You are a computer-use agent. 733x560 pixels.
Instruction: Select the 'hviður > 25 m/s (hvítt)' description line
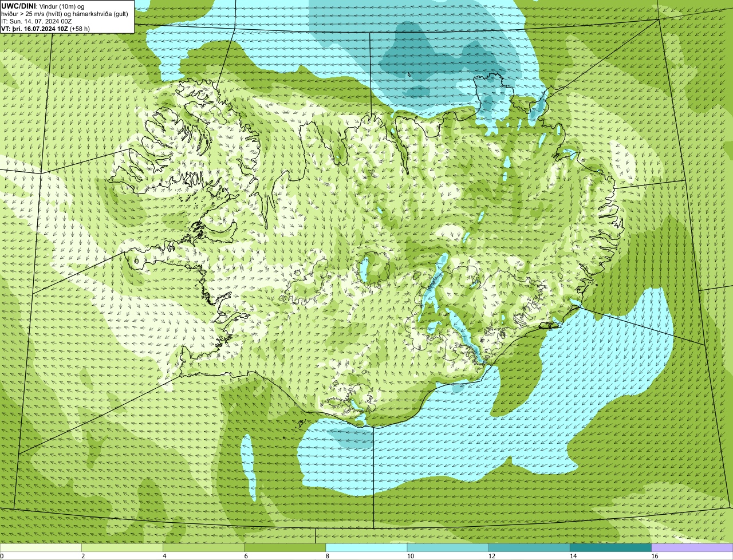pos(65,13)
